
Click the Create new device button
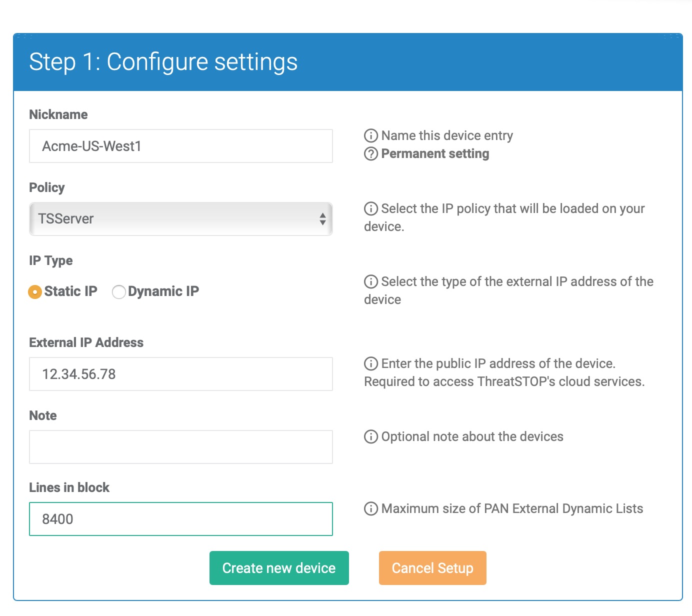coord(279,568)
